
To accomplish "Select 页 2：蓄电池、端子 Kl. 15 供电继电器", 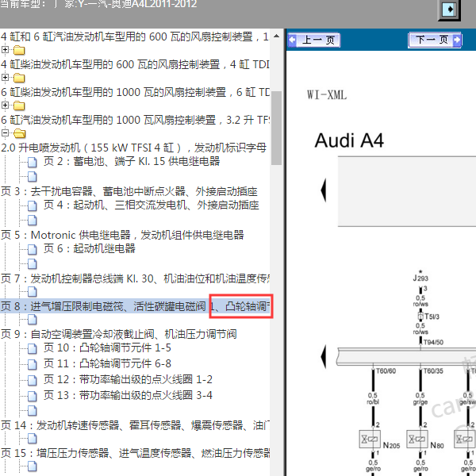I will tap(132, 161).
